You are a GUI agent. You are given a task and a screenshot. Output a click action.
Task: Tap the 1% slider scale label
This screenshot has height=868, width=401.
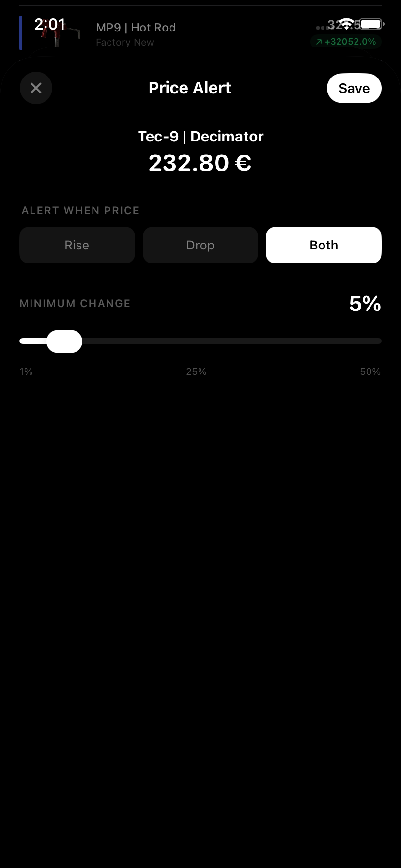point(26,372)
